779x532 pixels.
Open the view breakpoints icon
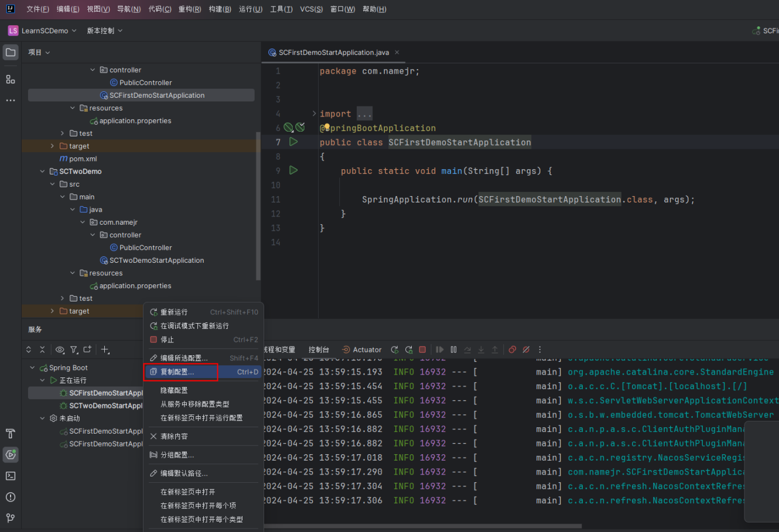(512, 349)
